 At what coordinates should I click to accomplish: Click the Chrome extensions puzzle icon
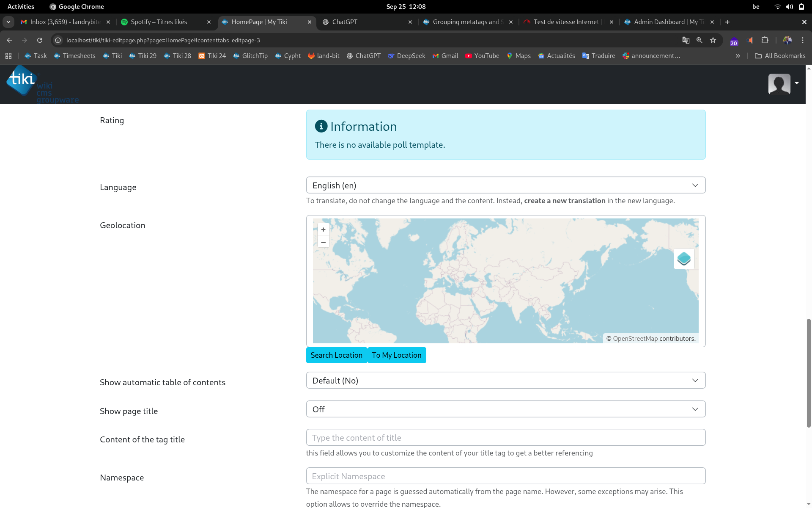[x=765, y=40]
